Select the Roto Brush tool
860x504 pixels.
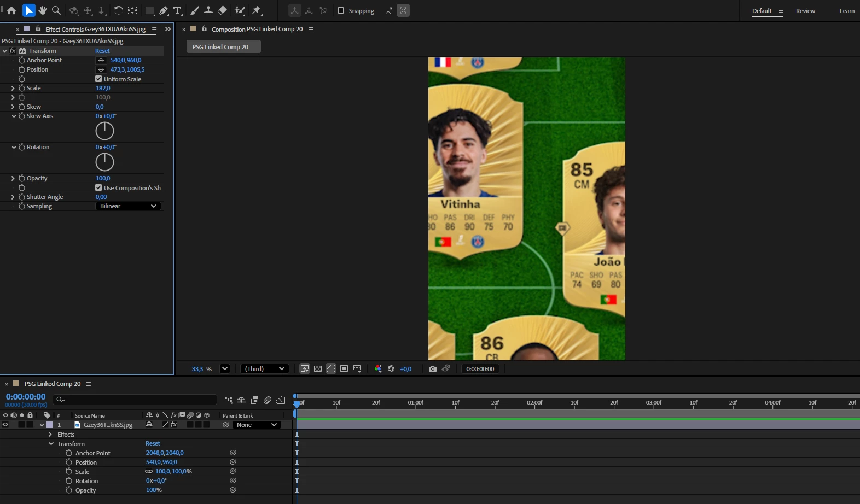[x=239, y=10]
